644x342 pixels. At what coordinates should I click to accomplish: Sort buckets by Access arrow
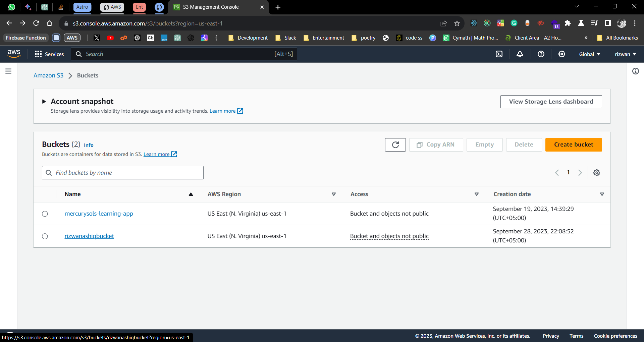[477, 194]
